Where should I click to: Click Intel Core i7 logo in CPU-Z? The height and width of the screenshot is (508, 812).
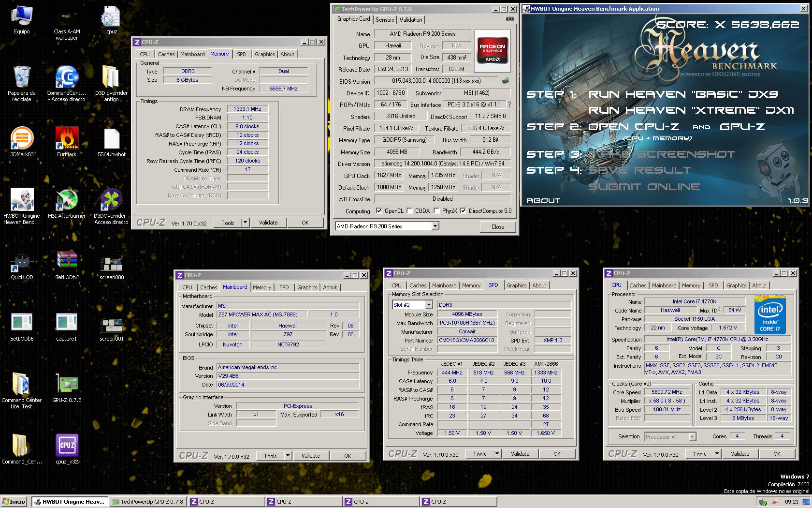(770, 315)
